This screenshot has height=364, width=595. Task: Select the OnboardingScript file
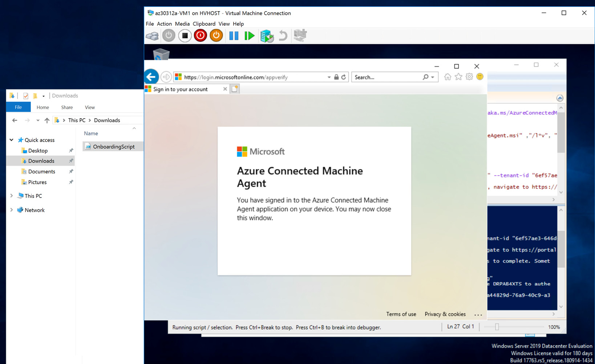click(x=113, y=147)
